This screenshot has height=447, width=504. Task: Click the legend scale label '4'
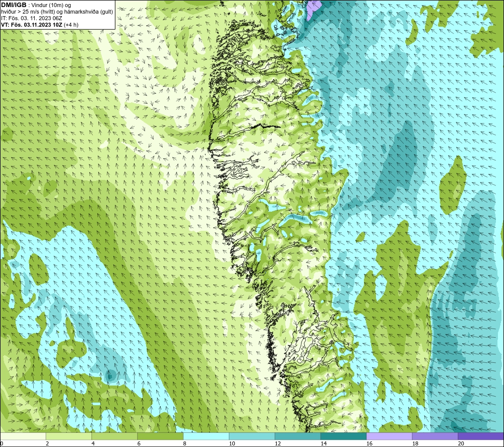click(93, 444)
